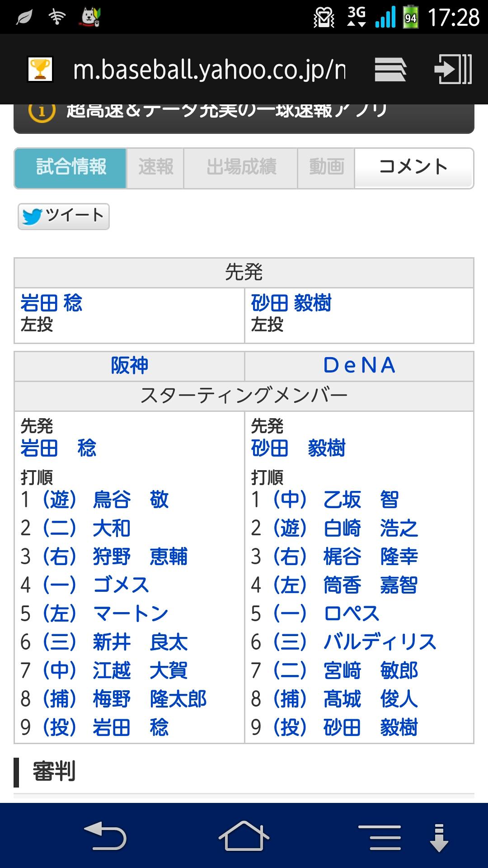Open the browser tabs stack icon
488x868 pixels.
click(x=391, y=70)
